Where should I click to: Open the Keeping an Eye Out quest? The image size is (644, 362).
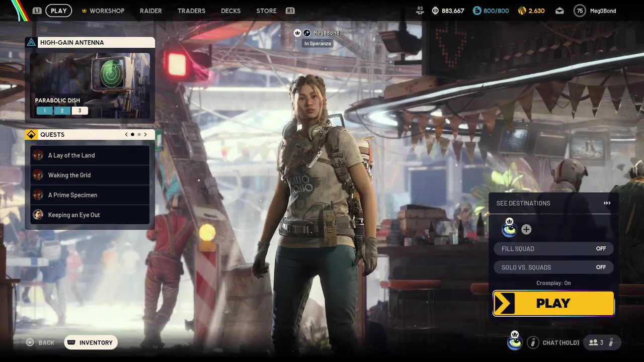(90, 215)
